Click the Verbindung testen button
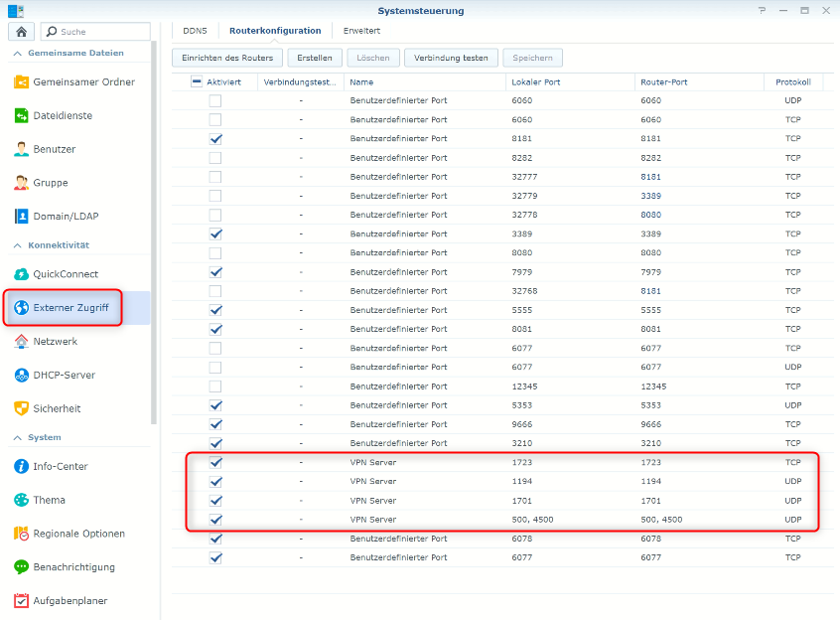Image resolution: width=840 pixels, height=620 pixels. pyautogui.click(x=451, y=58)
